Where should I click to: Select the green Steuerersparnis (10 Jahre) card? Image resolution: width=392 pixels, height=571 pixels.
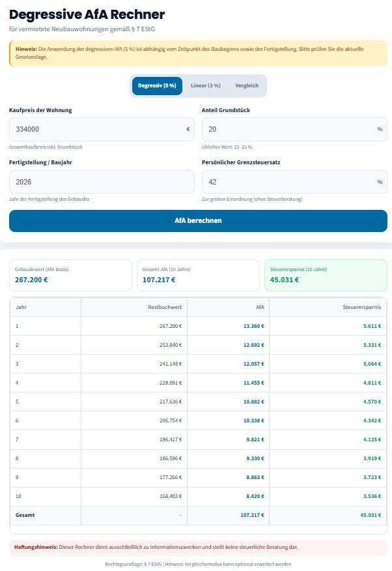click(326, 275)
